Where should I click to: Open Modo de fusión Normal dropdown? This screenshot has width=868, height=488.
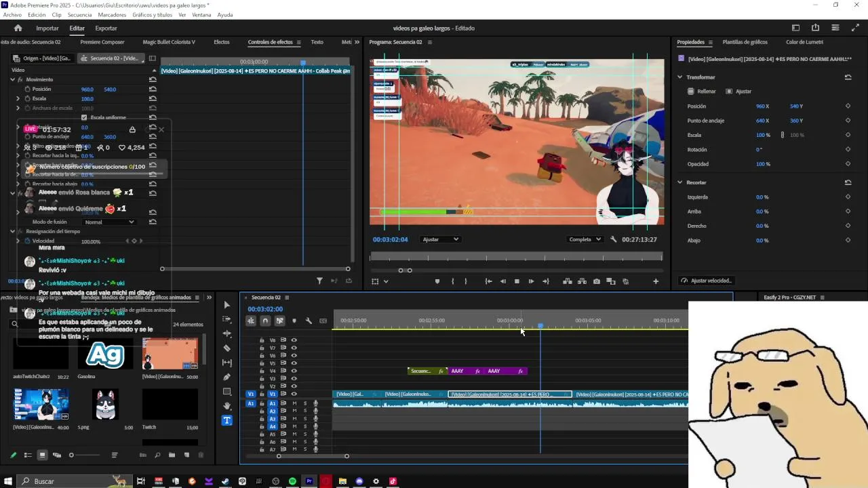[x=109, y=222]
